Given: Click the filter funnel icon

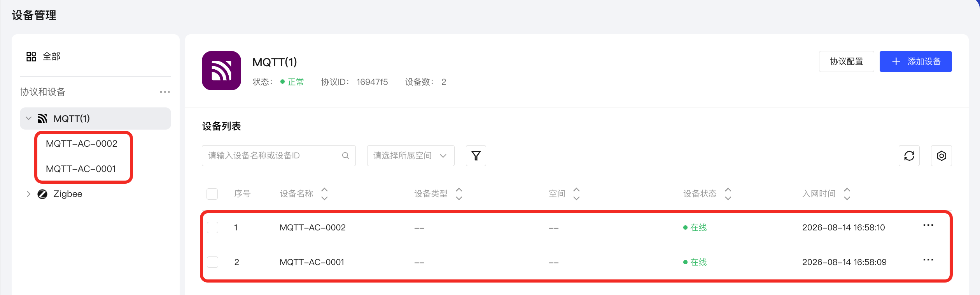Looking at the screenshot, I should [476, 156].
